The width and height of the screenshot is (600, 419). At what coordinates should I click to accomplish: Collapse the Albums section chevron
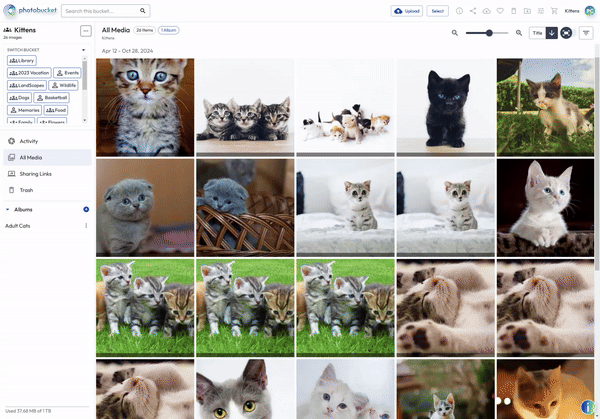pyautogui.click(x=7, y=209)
